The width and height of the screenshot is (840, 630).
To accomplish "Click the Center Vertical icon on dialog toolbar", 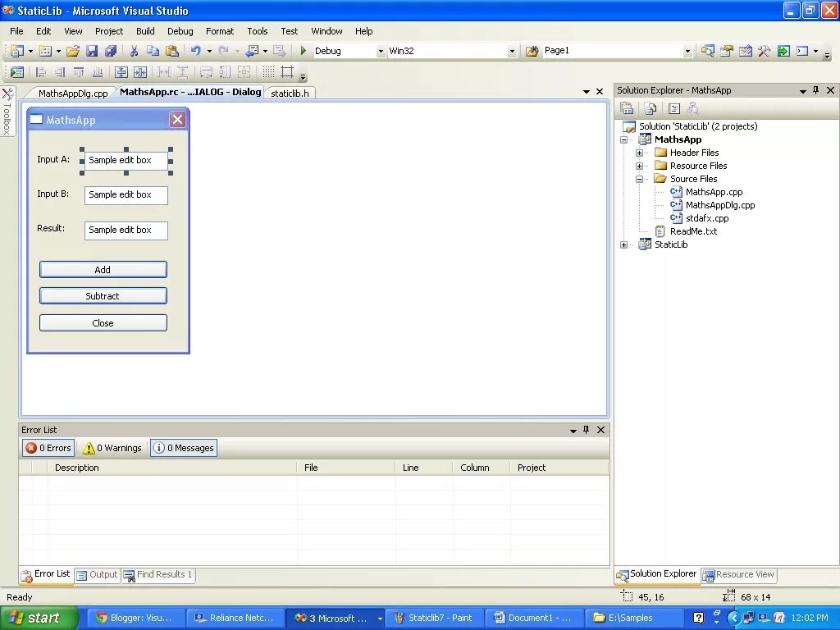I will pyautogui.click(x=121, y=72).
